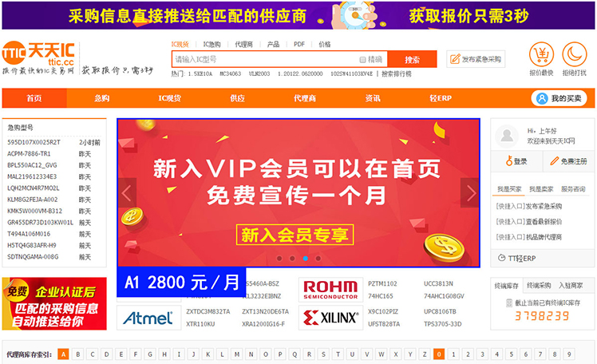Switch to the 终端采购 tab

coord(539,286)
